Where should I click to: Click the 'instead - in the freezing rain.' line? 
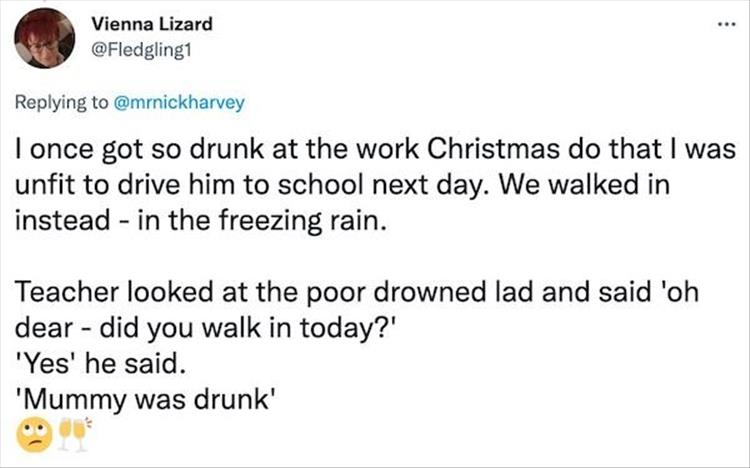tap(200, 220)
